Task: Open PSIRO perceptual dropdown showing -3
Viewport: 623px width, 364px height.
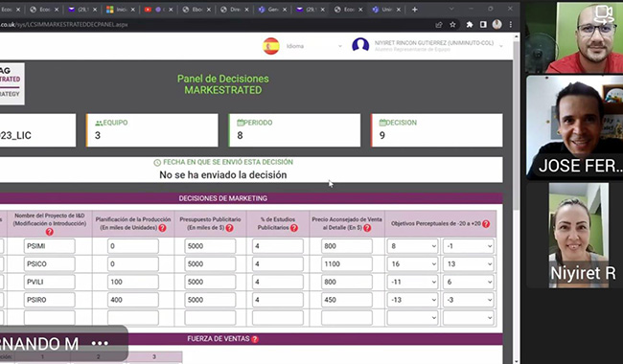Action: [469, 300]
